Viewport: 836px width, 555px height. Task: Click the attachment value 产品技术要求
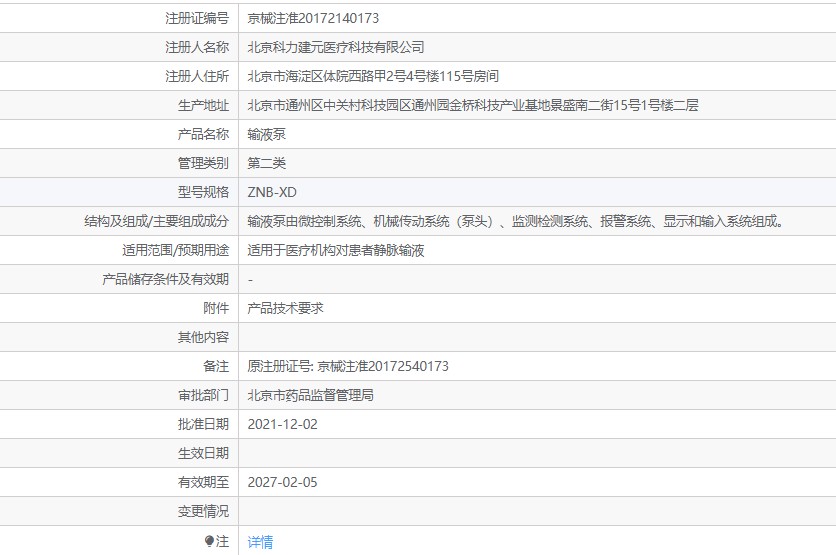286,308
